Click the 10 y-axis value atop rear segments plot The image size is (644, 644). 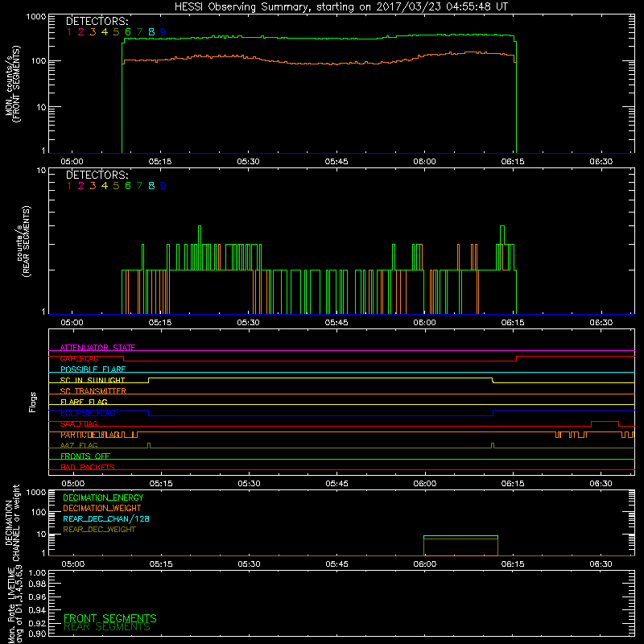(x=42, y=170)
